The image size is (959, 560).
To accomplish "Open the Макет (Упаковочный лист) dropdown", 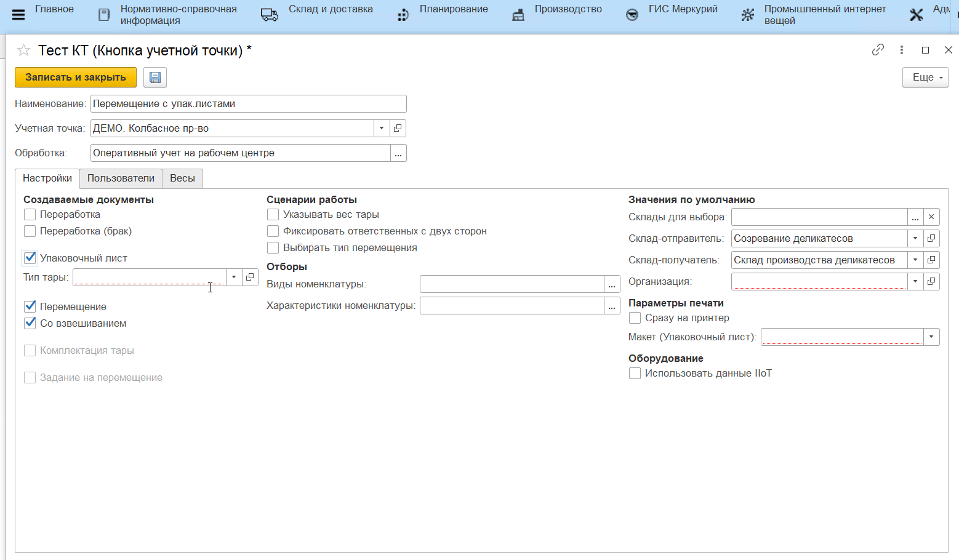I will 931,337.
